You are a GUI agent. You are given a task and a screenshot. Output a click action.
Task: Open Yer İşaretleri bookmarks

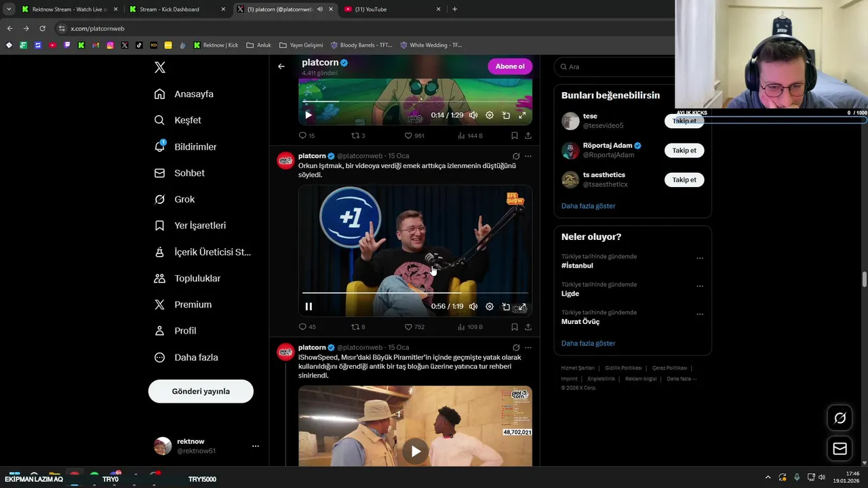click(x=190, y=226)
